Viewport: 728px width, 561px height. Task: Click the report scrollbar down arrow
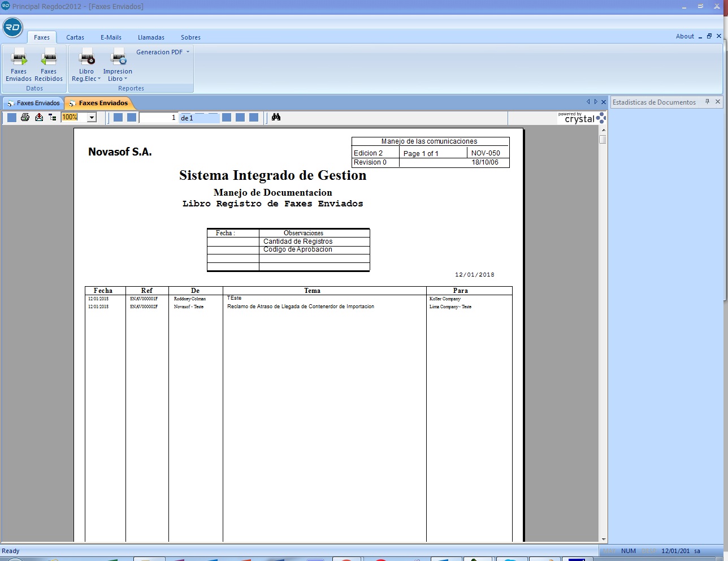[603, 540]
